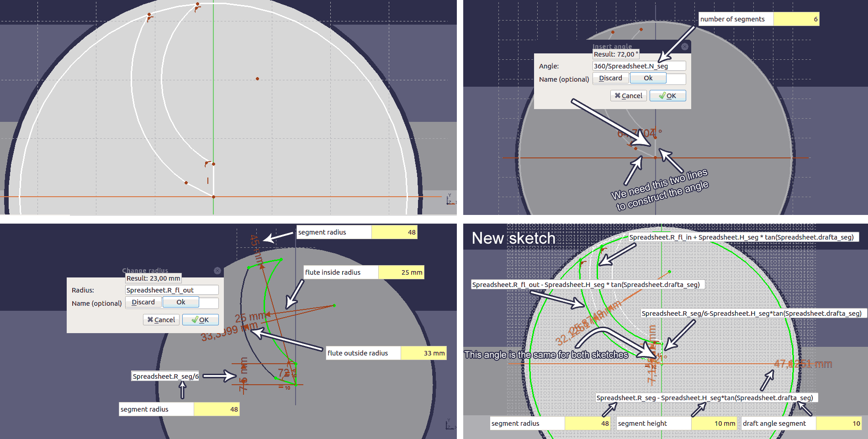
Task: Cancel the Insert angle dialog
Action: (x=629, y=96)
